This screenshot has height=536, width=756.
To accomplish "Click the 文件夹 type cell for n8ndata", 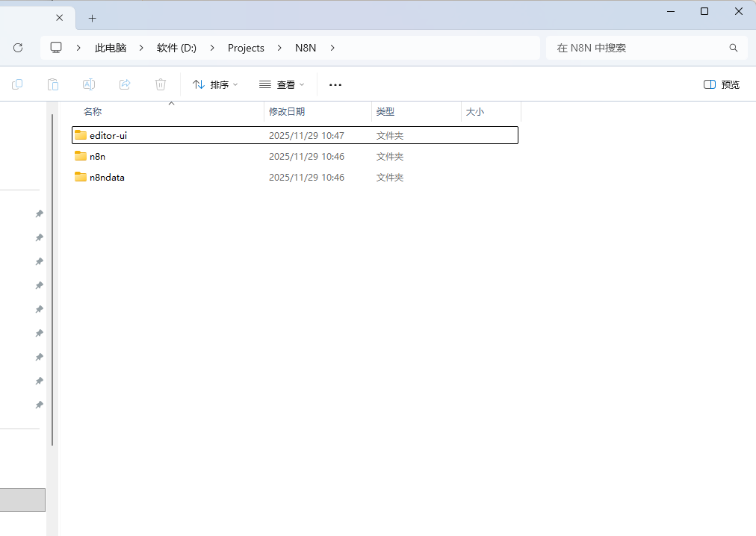I will tap(389, 178).
